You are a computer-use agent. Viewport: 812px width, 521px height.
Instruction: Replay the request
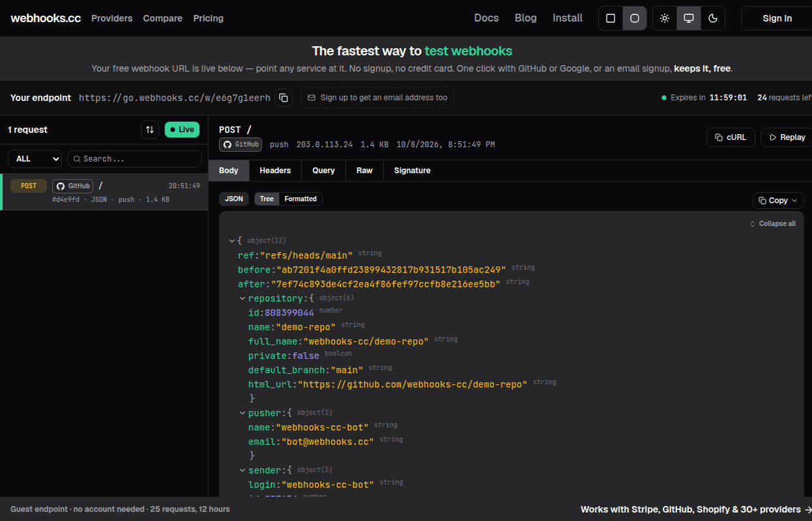tap(787, 137)
